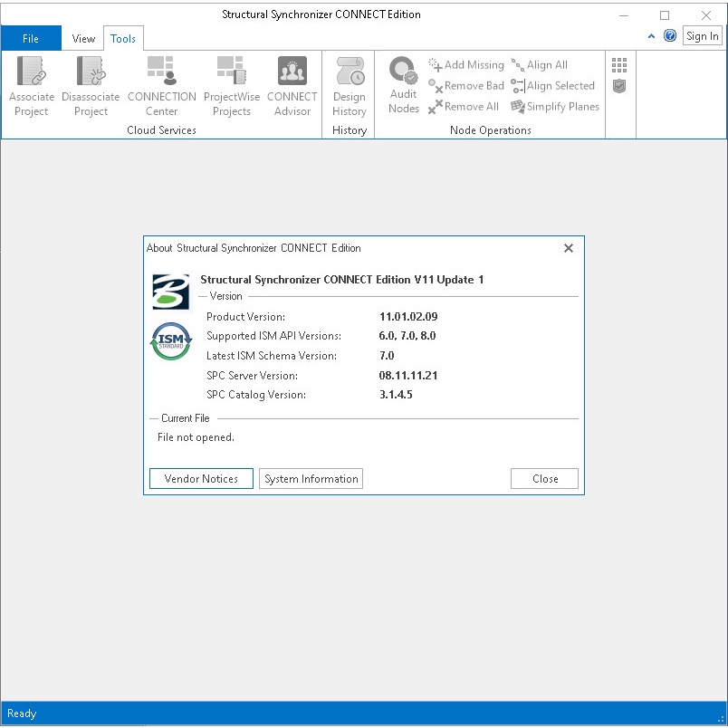Open Design History
This screenshot has width=728, height=728.
click(349, 72)
